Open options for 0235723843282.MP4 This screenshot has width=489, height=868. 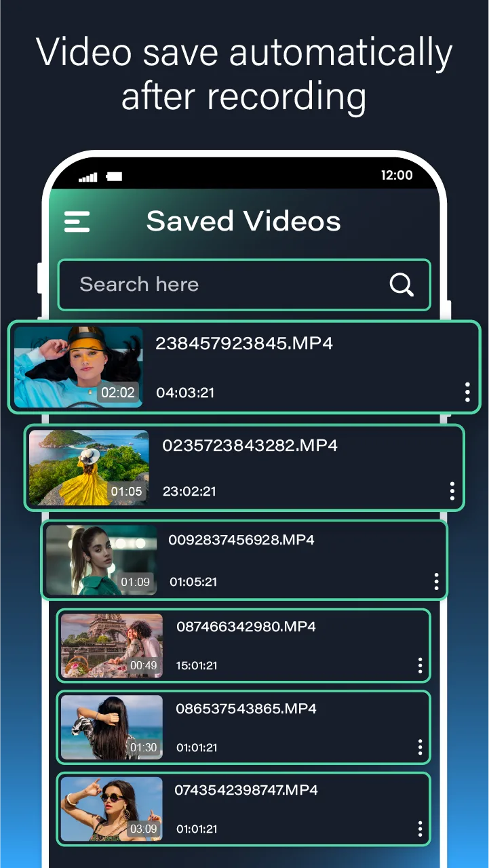click(x=452, y=491)
